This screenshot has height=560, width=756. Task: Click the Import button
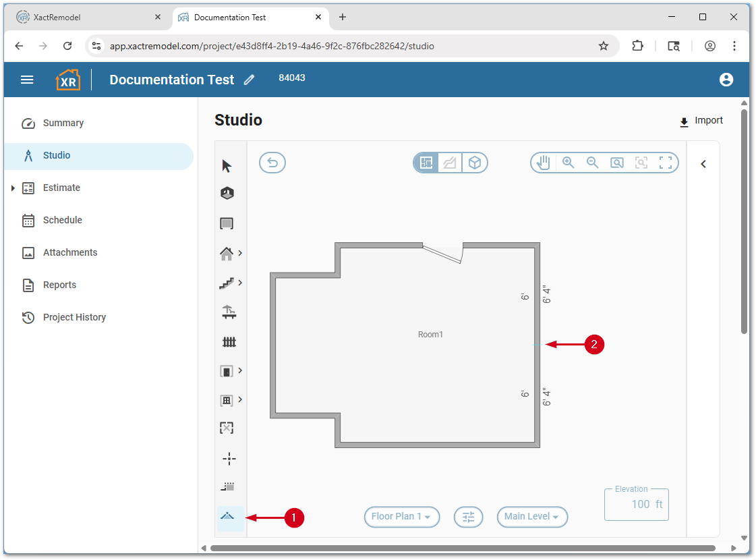(x=701, y=121)
